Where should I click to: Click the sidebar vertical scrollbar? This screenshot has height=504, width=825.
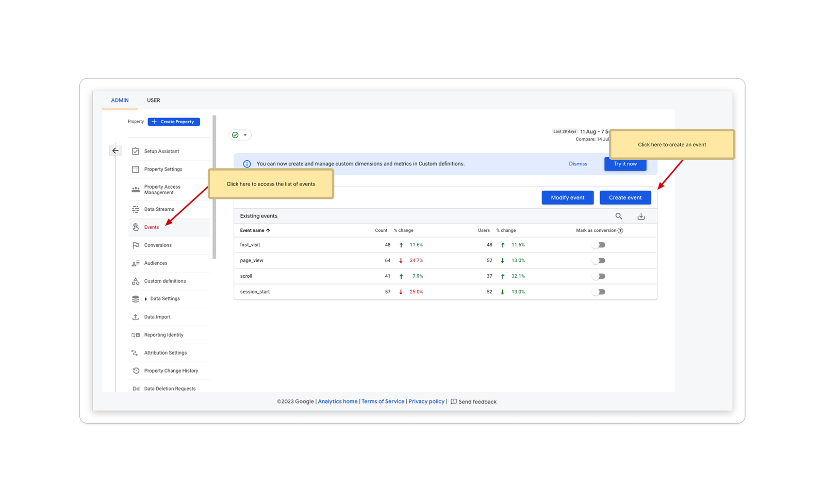coord(214,187)
